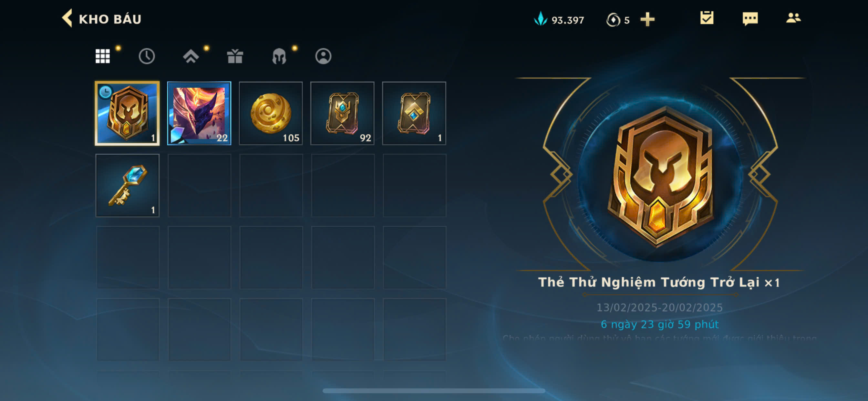Go back from the Kho Báu screen
The height and width of the screenshot is (401, 868).
pos(67,18)
